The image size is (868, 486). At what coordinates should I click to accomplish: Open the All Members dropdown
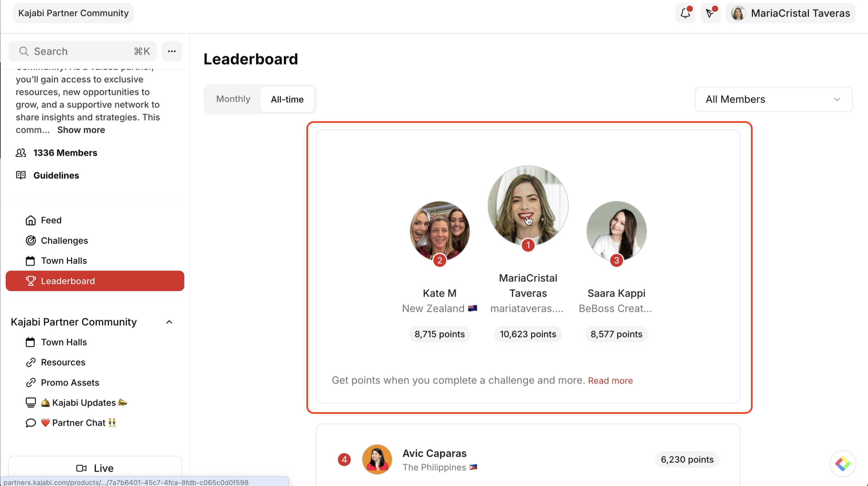(x=773, y=99)
